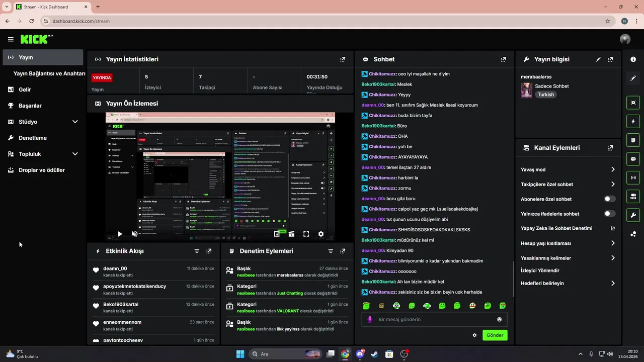
Task: Play the stream preview video
Action: (120, 234)
